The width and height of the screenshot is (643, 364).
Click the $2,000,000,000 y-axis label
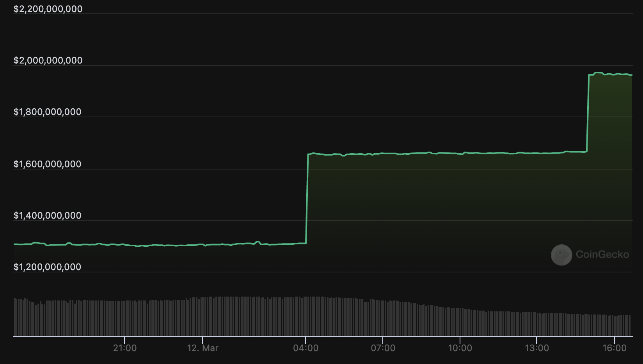pos(48,60)
